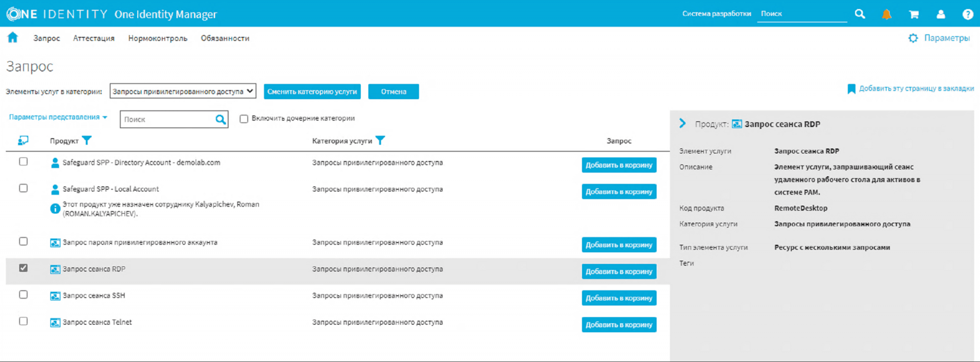Click the Directory Account person icon
The image size is (980, 362).
[55, 163]
